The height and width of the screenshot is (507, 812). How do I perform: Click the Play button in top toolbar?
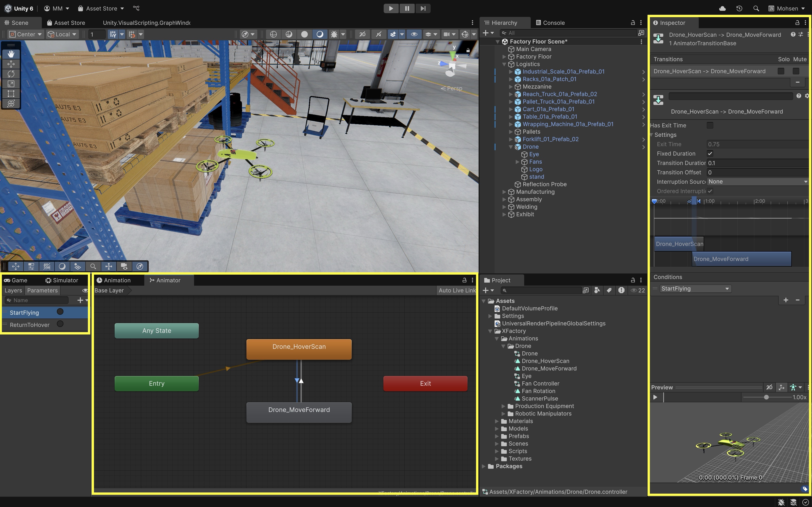point(390,8)
